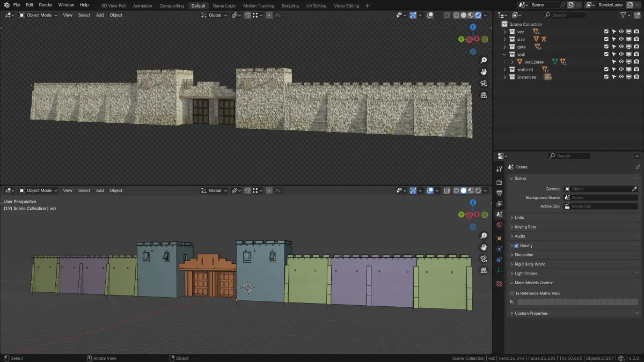Open the Object Mode dropdown in the upper viewport
644x362 pixels.
point(40,15)
